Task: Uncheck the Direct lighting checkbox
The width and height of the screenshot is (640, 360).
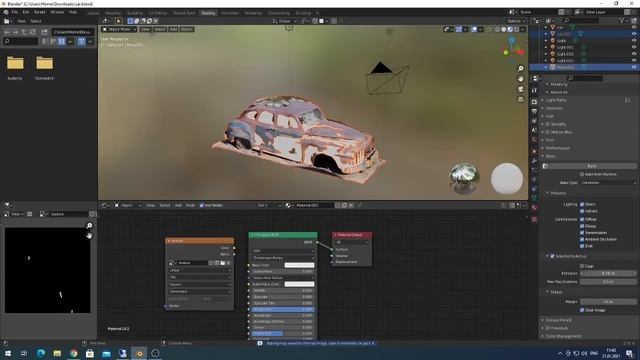Action: tap(582, 204)
